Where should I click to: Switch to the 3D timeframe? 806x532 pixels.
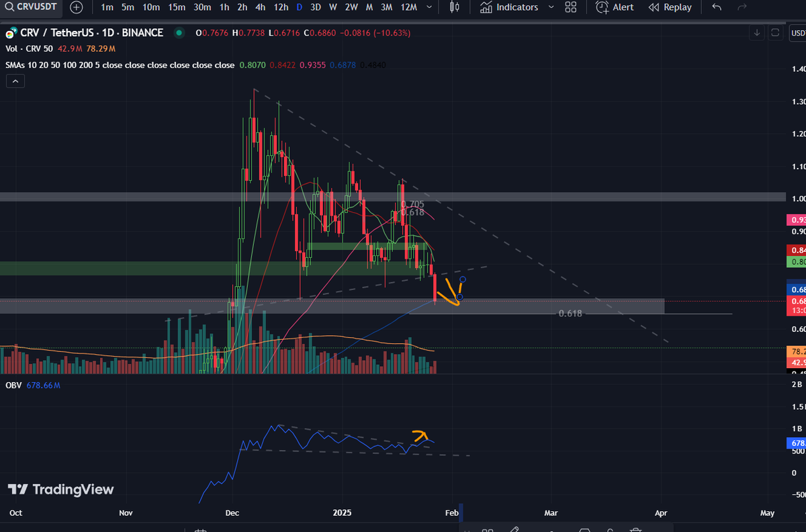pyautogui.click(x=316, y=7)
